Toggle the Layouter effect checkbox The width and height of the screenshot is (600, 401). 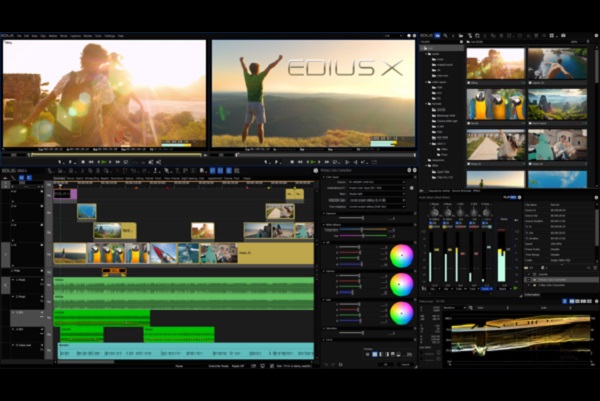[529, 274]
